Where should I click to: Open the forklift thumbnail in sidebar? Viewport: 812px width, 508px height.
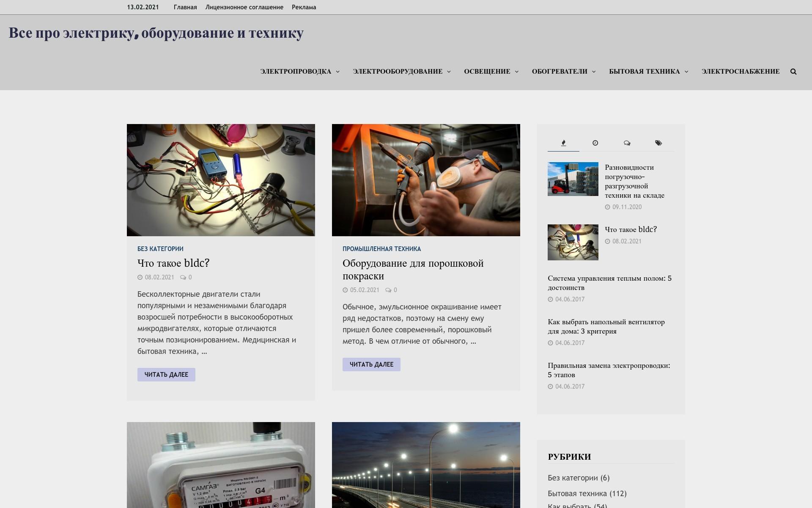click(573, 179)
